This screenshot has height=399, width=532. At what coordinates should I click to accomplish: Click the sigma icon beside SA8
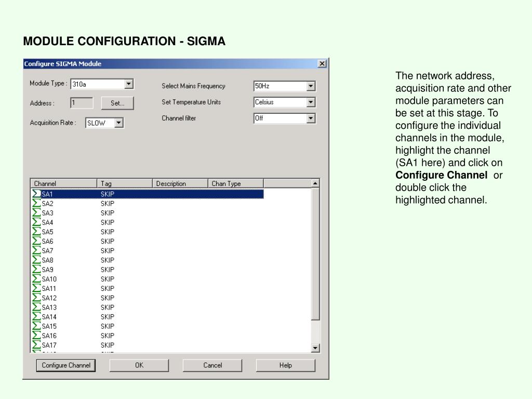tap(36, 260)
